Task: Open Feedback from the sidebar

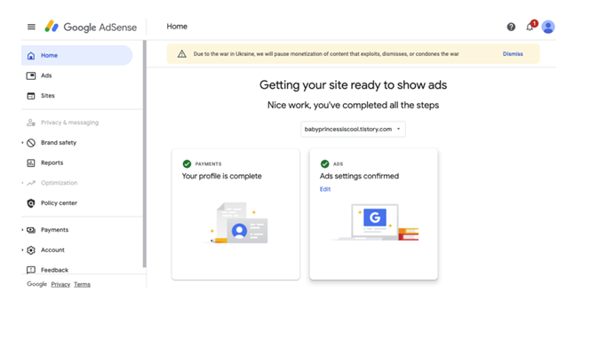Action: [x=54, y=270]
